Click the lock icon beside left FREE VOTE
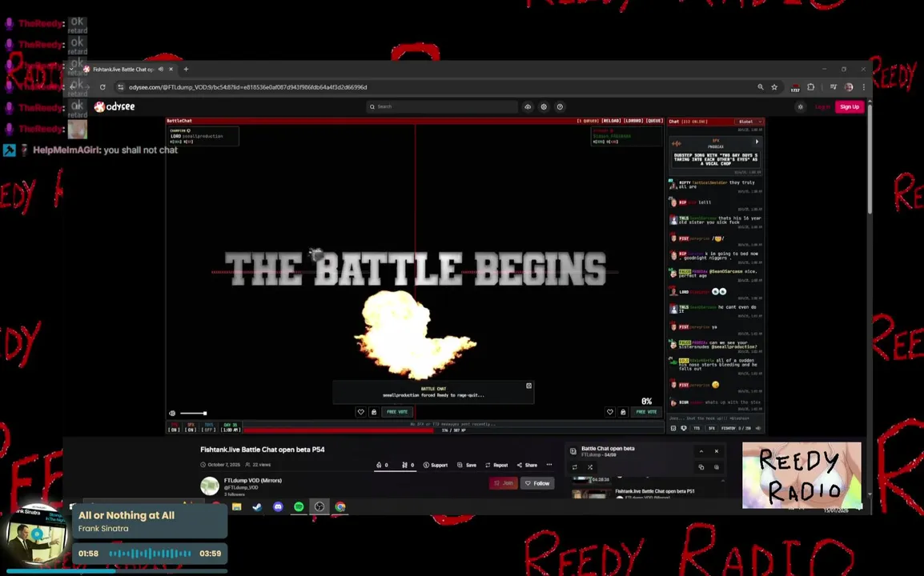Screen dimensions: 924x576 (374, 412)
